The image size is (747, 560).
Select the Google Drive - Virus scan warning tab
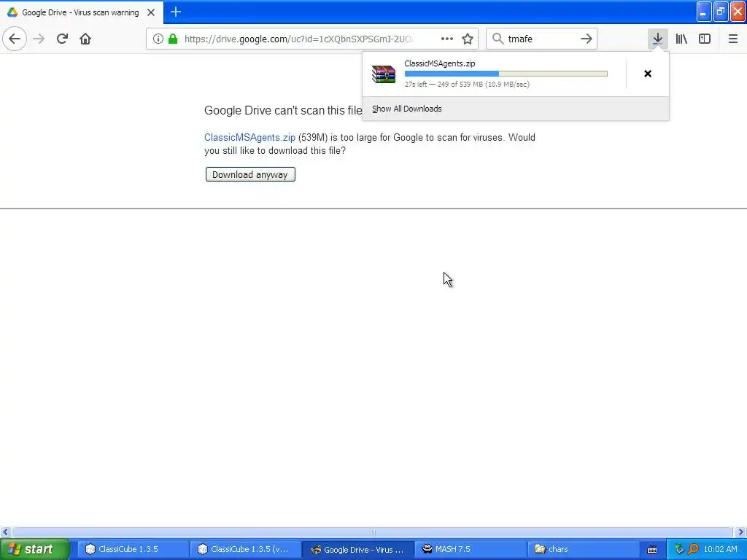80,12
